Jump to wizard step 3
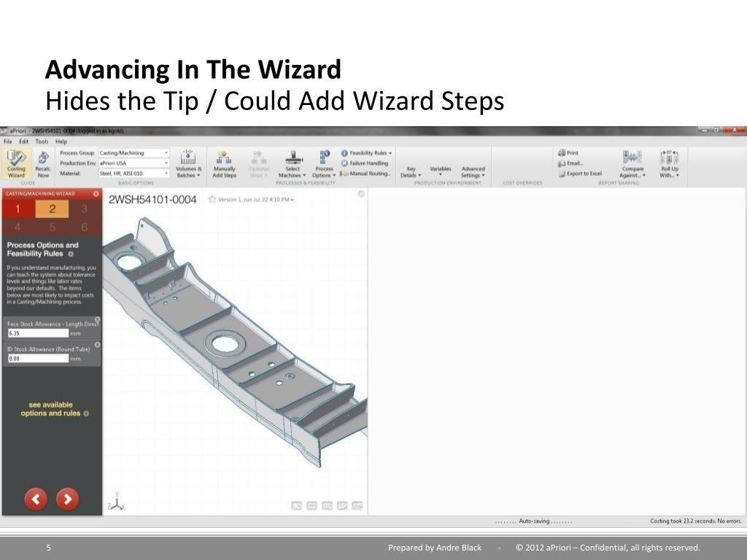The width and height of the screenshot is (747, 560). [85, 209]
